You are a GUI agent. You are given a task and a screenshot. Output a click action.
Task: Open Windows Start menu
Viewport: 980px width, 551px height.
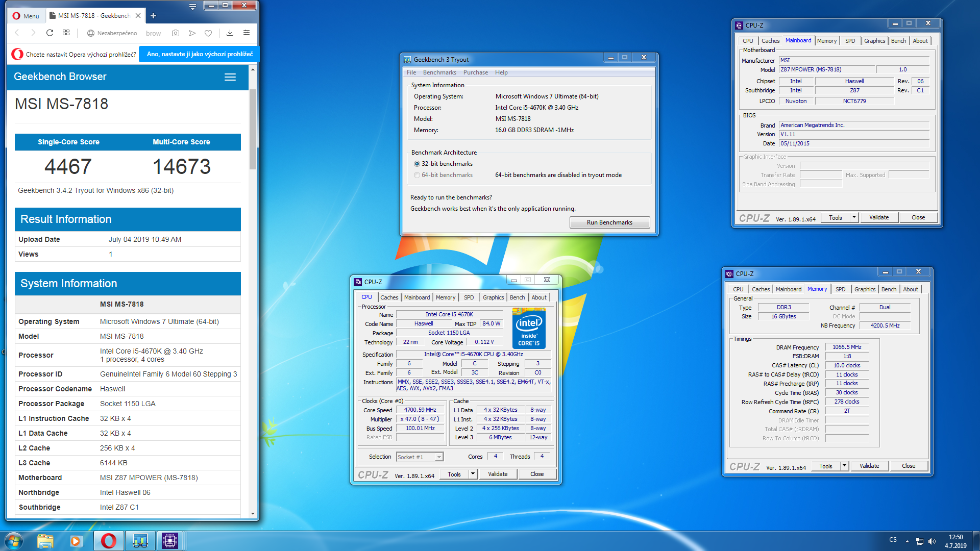pyautogui.click(x=14, y=541)
